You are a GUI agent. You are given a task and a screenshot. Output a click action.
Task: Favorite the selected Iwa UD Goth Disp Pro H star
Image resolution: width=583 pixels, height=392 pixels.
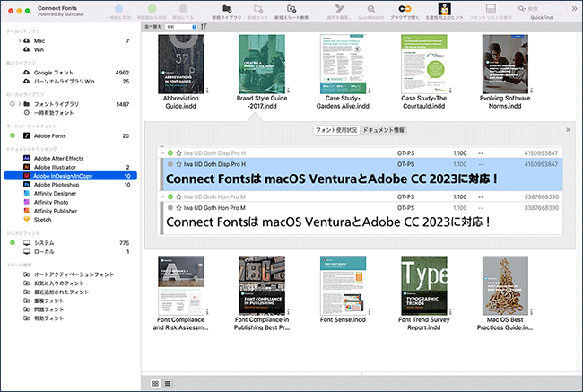[178, 164]
